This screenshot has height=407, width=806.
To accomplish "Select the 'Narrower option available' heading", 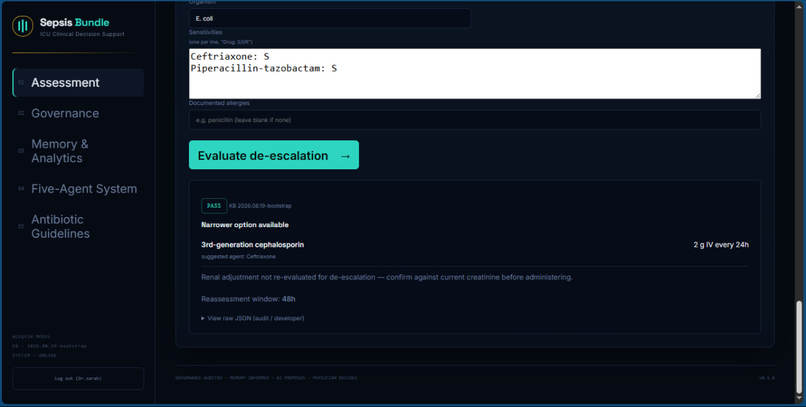I will [x=245, y=225].
